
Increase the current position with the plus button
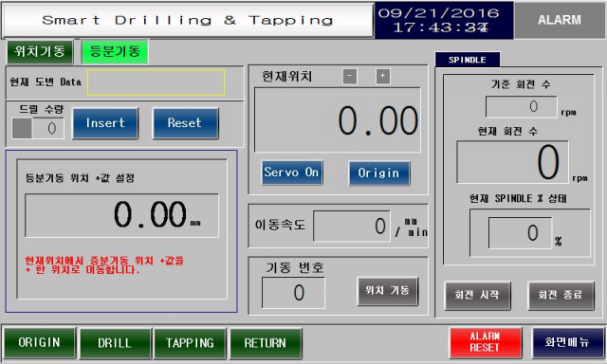pos(383,76)
